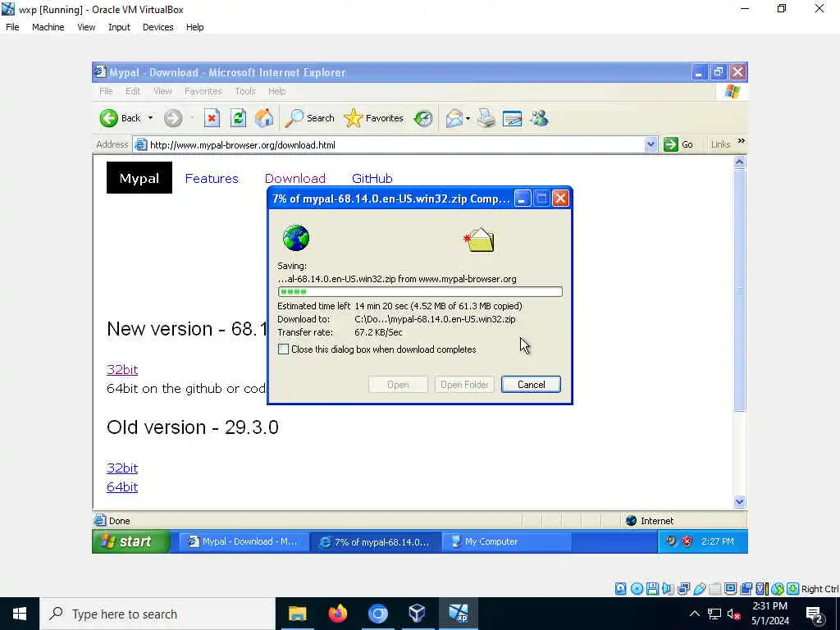Click the host volume muted speaker icon
This screenshot has height=630, width=840.
coord(733,614)
